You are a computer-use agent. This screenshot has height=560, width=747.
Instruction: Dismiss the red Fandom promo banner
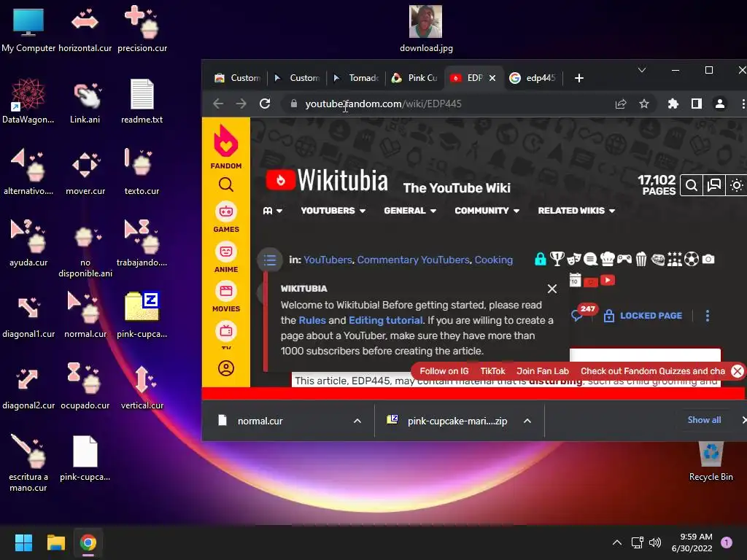click(738, 371)
